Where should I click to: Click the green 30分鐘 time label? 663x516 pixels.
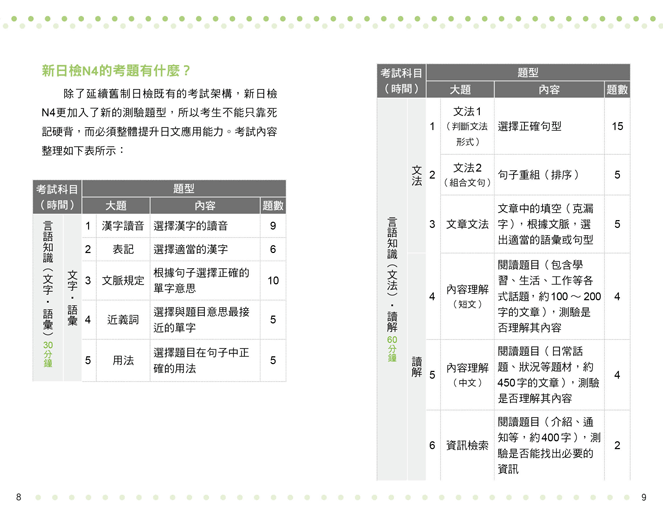coord(48,354)
